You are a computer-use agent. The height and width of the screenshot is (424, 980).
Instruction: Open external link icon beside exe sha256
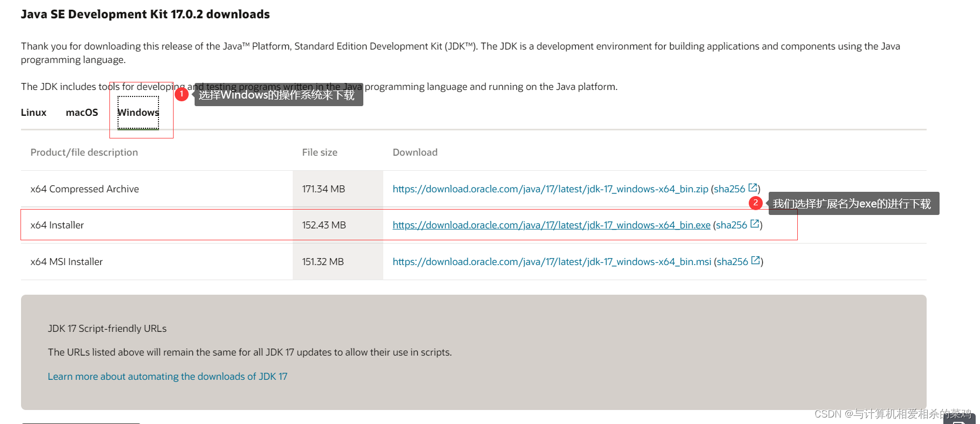[755, 224]
